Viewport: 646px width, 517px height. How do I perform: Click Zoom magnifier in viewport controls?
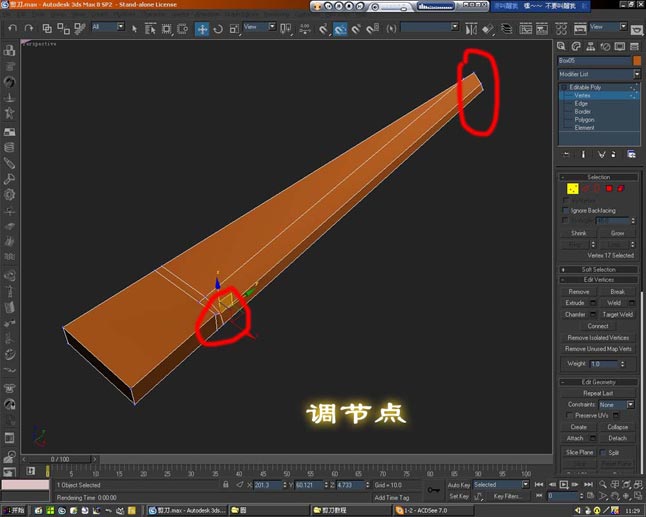pos(603,484)
